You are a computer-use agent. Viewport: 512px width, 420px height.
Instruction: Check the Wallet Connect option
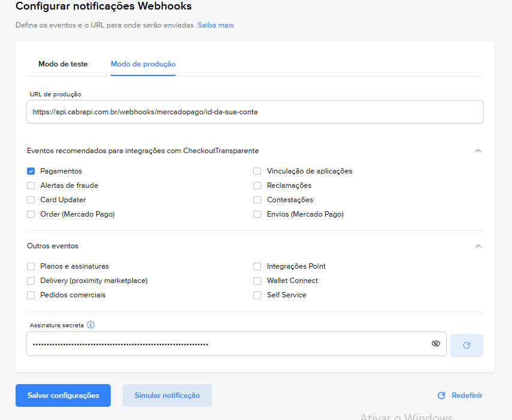pos(257,281)
